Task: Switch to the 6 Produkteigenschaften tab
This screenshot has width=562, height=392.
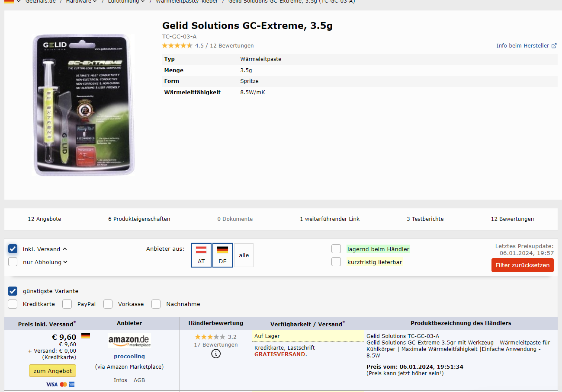Action: tap(139, 219)
